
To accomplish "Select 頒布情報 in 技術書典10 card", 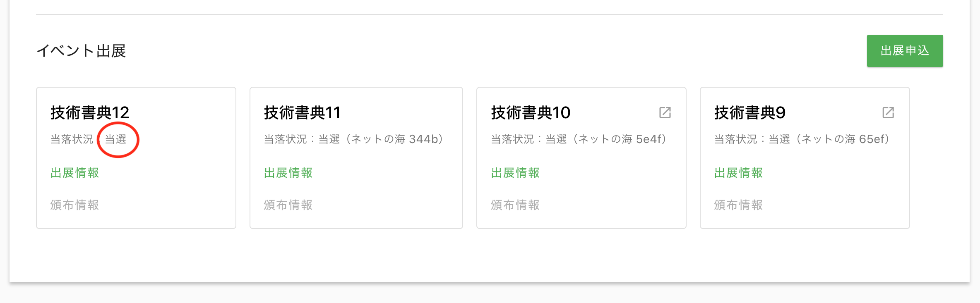I will pos(516,205).
